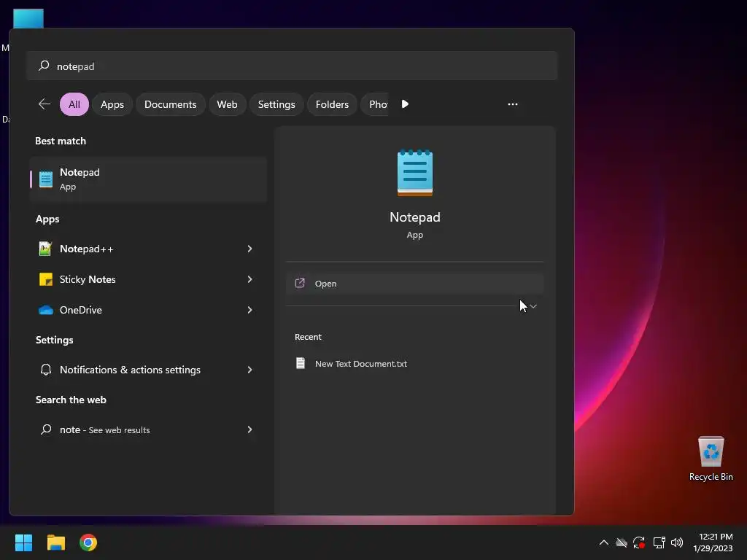Select the OneDrive app result
This screenshot has height=560, width=747.
(148, 310)
